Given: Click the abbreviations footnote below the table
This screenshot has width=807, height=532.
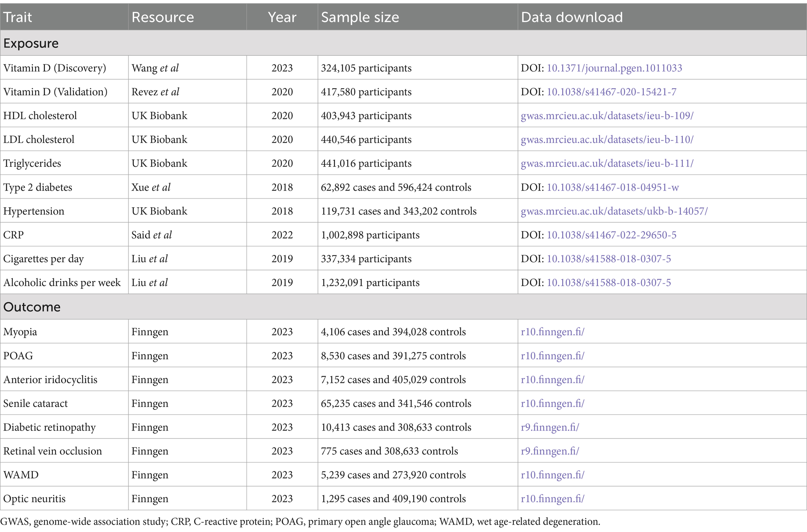Looking at the screenshot, I should (300, 522).
